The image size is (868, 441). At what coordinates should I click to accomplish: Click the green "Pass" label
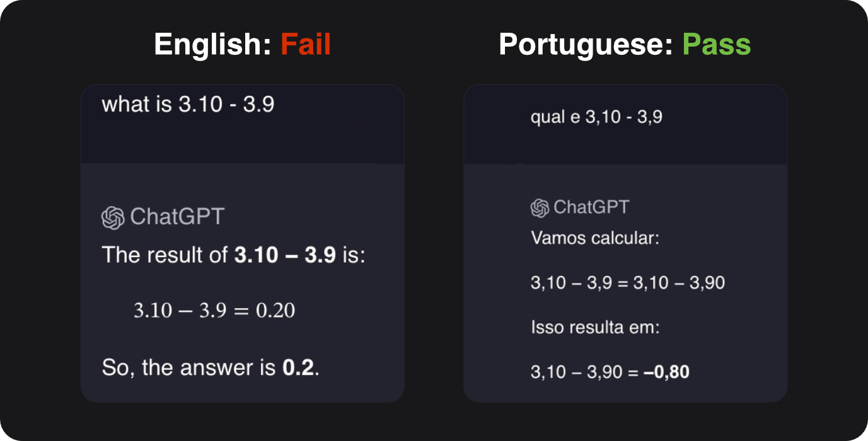(717, 45)
